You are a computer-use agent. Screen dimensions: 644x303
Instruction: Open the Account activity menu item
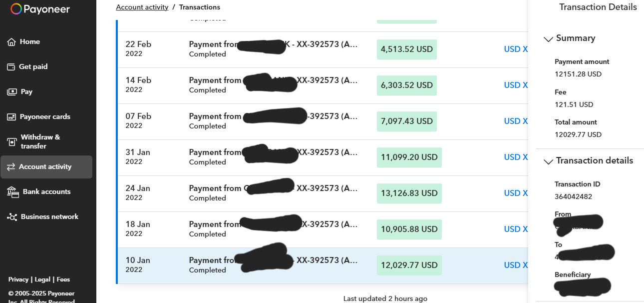tap(46, 167)
